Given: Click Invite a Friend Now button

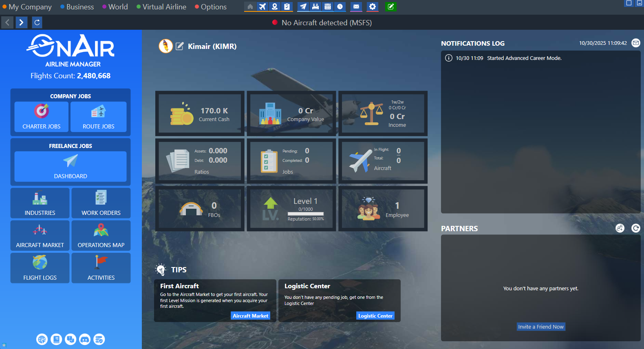Looking at the screenshot, I should [540, 327].
